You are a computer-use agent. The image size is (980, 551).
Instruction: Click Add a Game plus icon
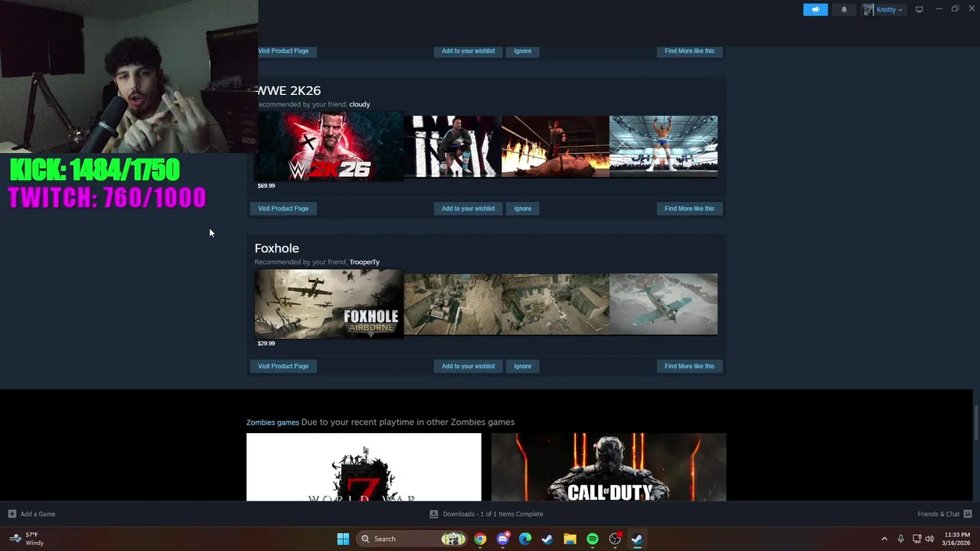[11, 514]
